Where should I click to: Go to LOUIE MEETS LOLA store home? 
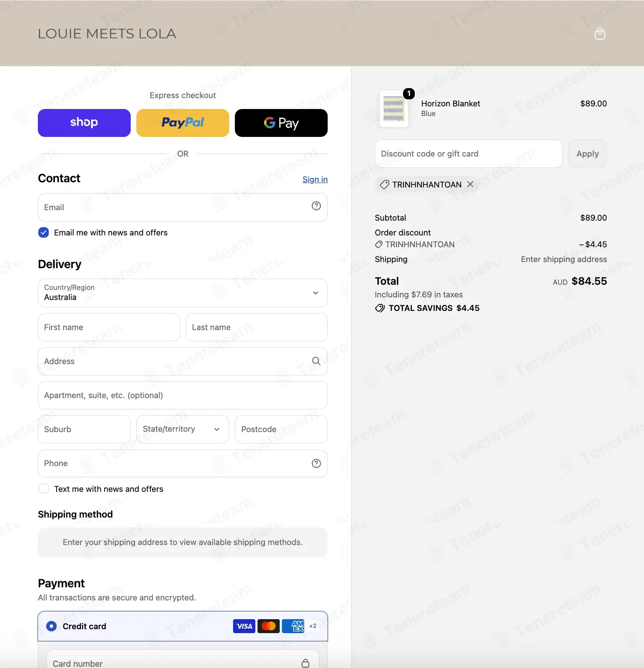[x=107, y=34]
